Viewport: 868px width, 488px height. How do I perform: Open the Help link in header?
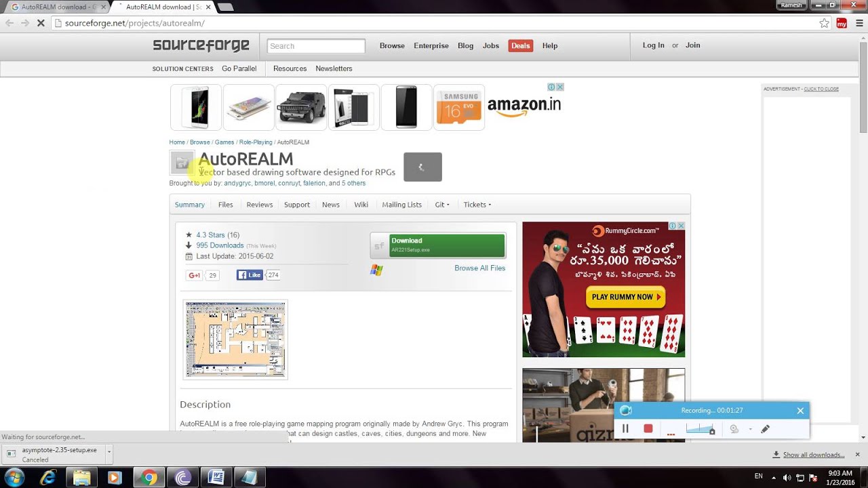point(550,45)
